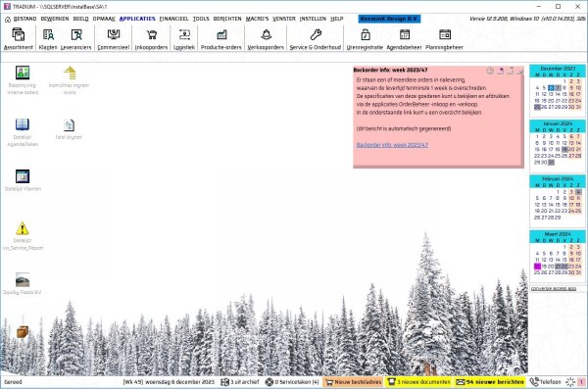
Task: Open the FINANCIEEL menu
Action: tap(174, 19)
